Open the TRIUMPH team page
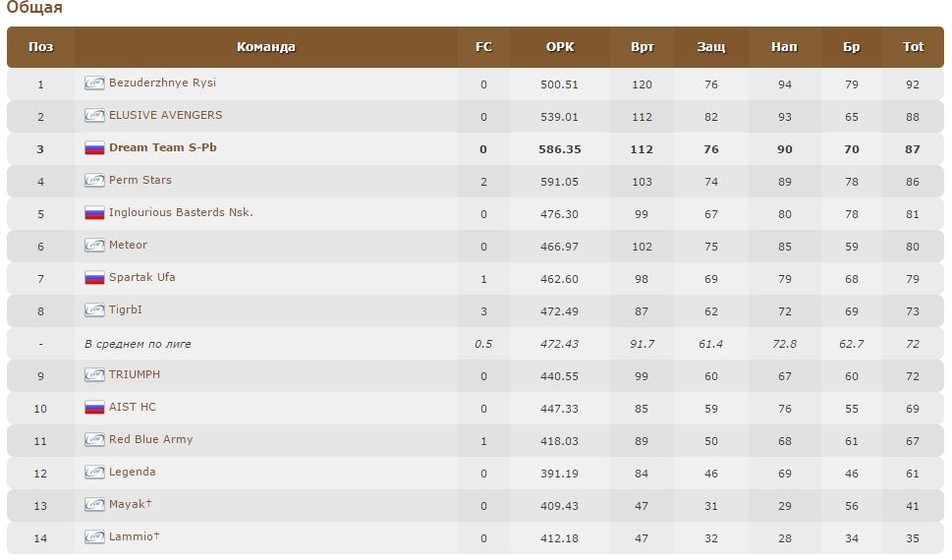This screenshot has height=560, width=952. pyautogui.click(x=135, y=375)
